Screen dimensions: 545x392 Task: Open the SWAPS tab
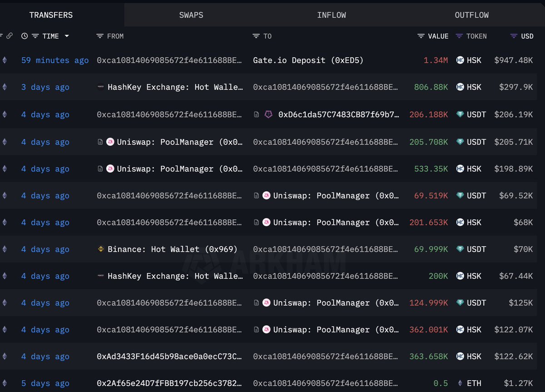point(191,15)
